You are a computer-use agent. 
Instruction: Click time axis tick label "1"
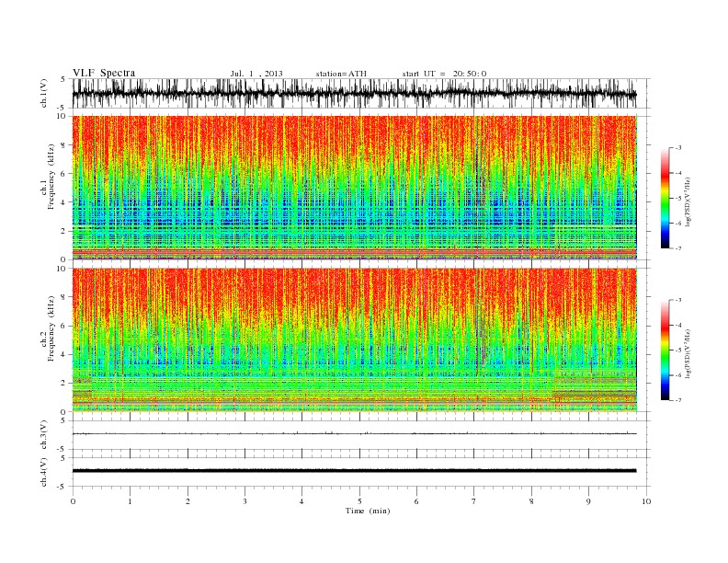131,501
